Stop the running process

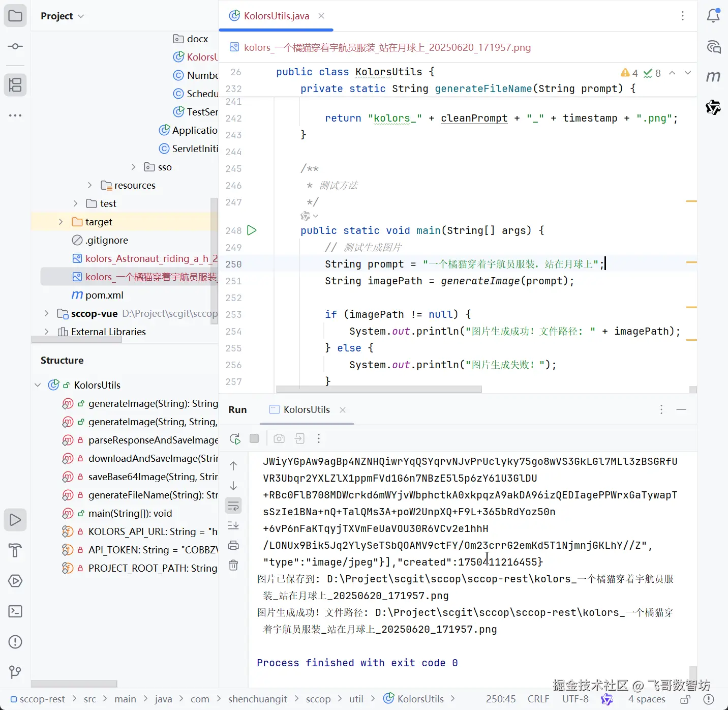click(x=254, y=438)
